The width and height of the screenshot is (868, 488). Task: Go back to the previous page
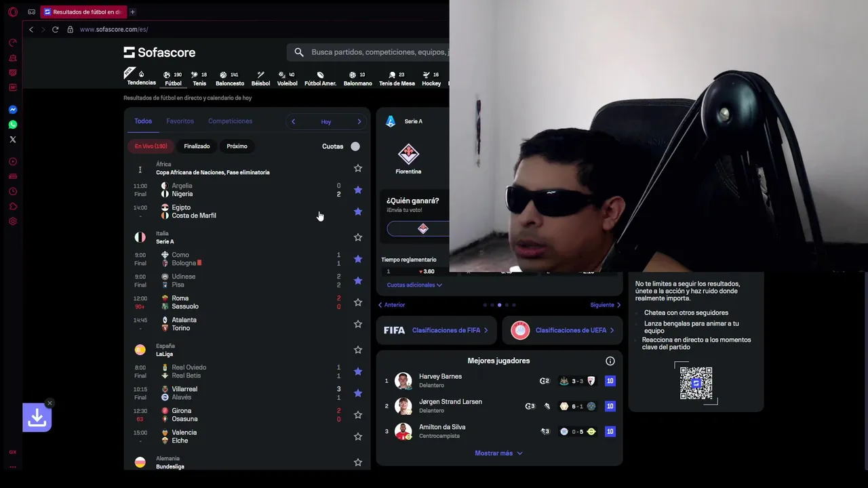[x=31, y=29]
